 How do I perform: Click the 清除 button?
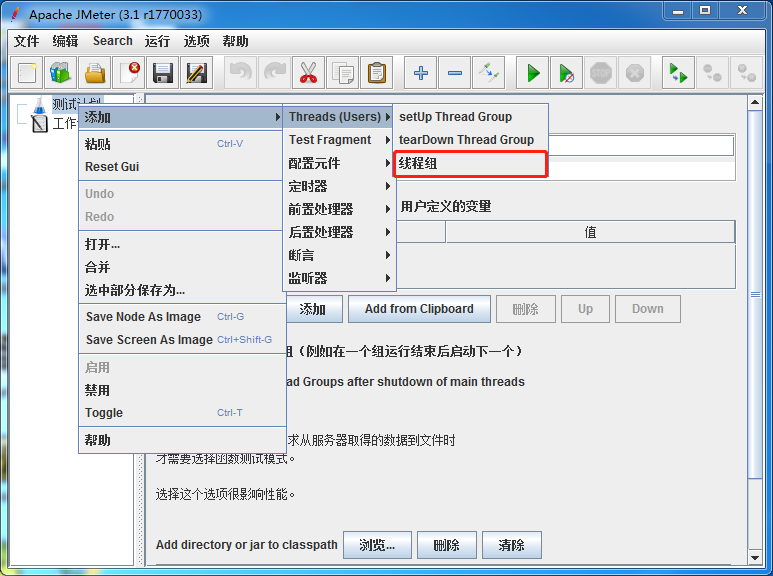pos(511,545)
